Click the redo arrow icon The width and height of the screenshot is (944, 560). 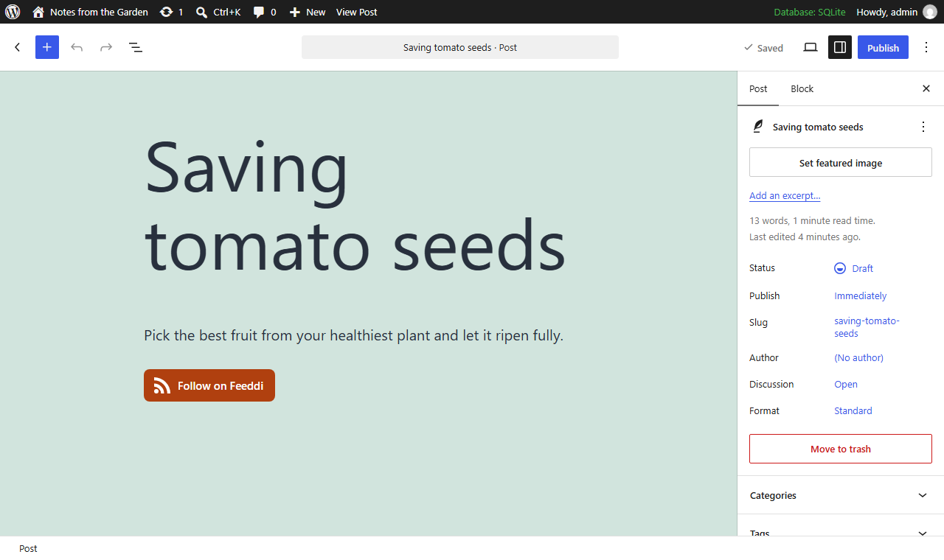click(x=106, y=47)
